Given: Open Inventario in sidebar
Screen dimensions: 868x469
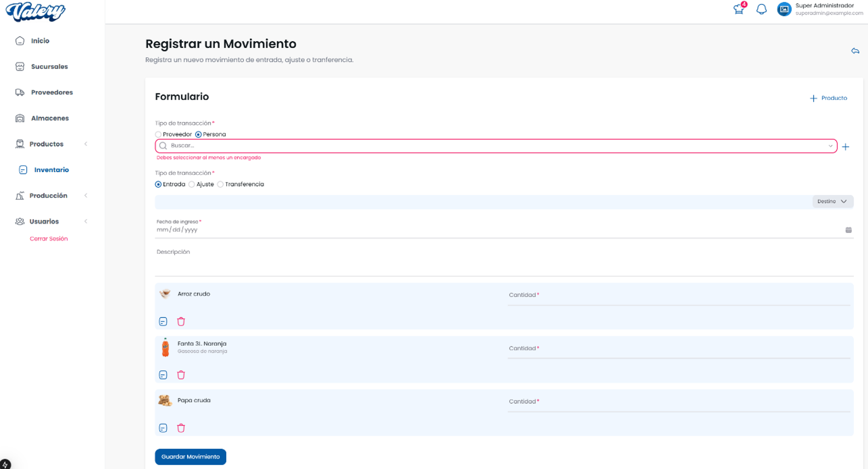Looking at the screenshot, I should (51, 170).
